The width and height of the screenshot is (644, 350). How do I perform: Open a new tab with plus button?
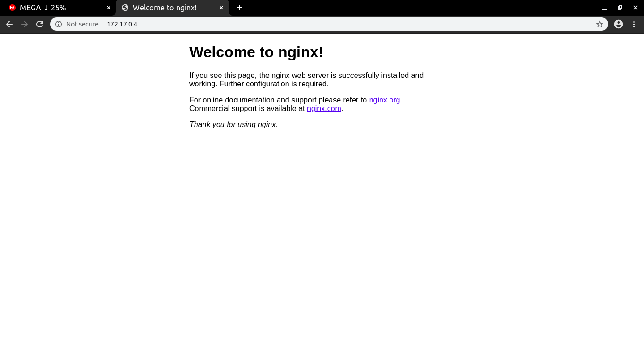coord(239,8)
